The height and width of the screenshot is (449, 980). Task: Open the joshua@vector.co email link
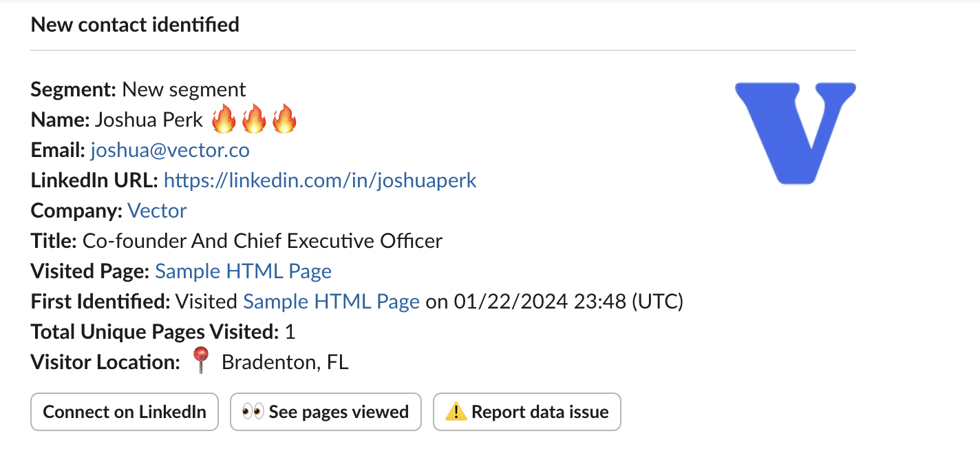pos(170,150)
